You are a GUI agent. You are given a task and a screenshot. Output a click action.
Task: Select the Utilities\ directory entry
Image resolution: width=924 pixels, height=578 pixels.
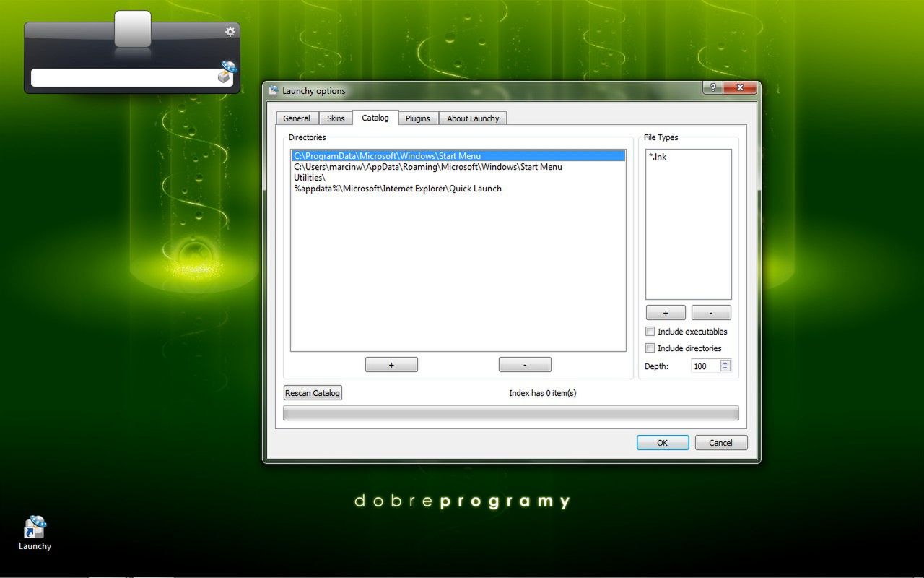coord(458,178)
